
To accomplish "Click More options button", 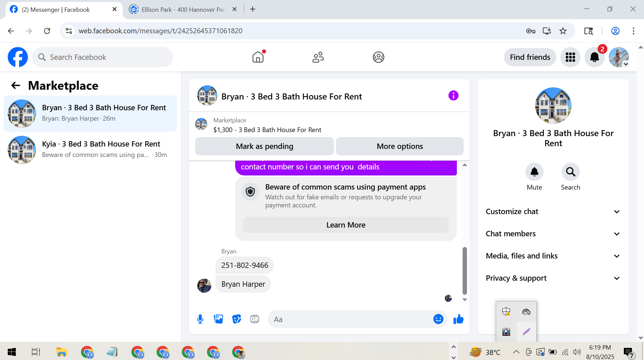I will click(400, 146).
